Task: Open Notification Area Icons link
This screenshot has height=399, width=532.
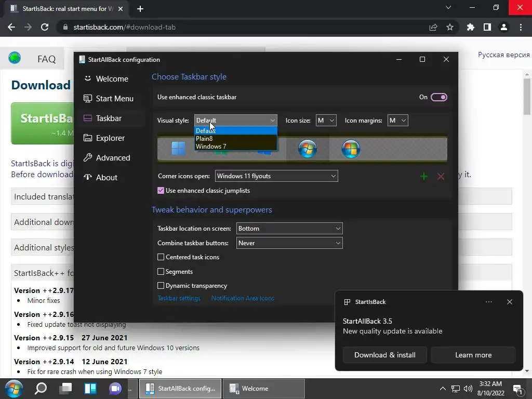Action: [x=243, y=298]
